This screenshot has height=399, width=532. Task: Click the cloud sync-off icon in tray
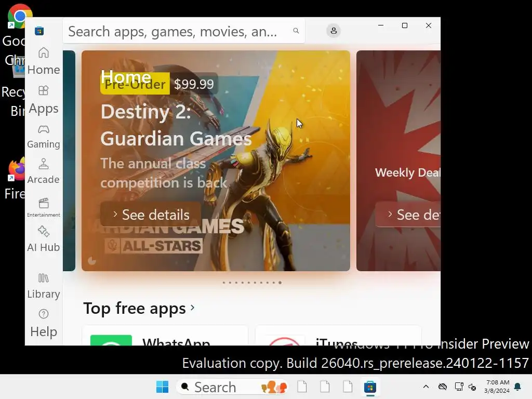[x=443, y=387]
